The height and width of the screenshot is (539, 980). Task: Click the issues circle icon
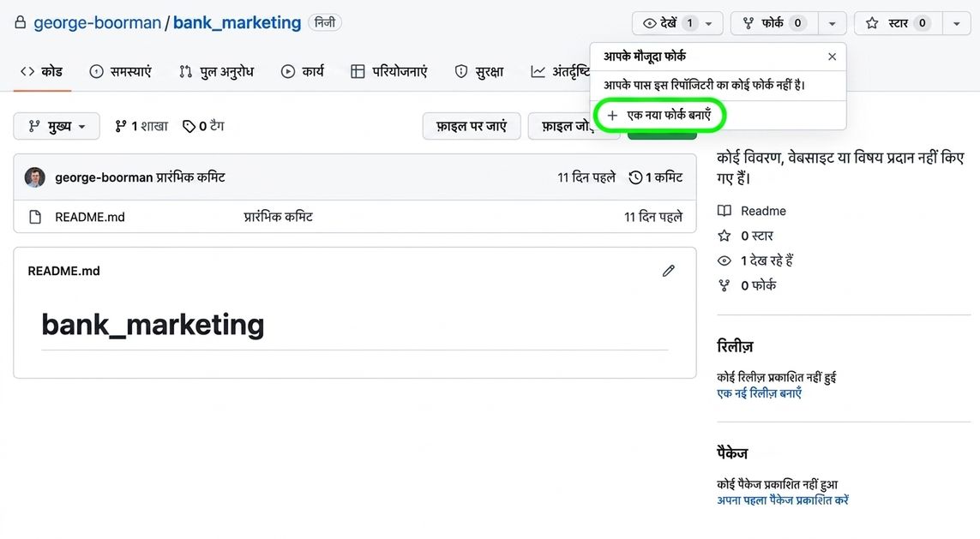(x=96, y=72)
